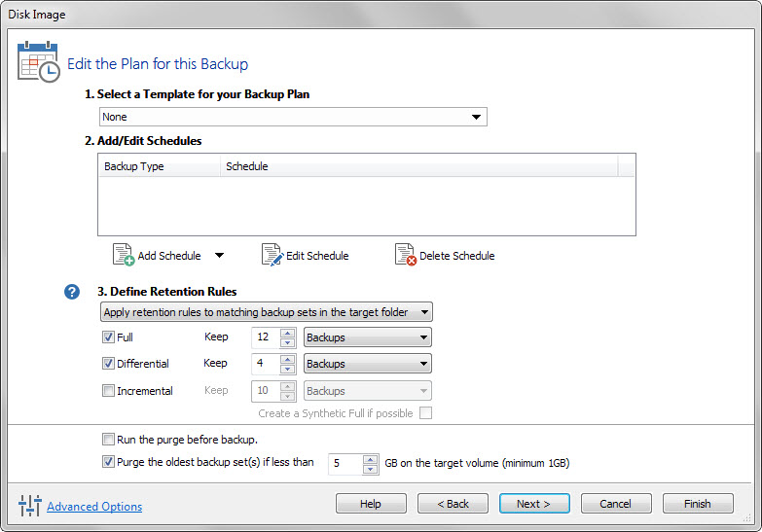
Task: Click the Backup Type column header
Action: click(x=160, y=166)
